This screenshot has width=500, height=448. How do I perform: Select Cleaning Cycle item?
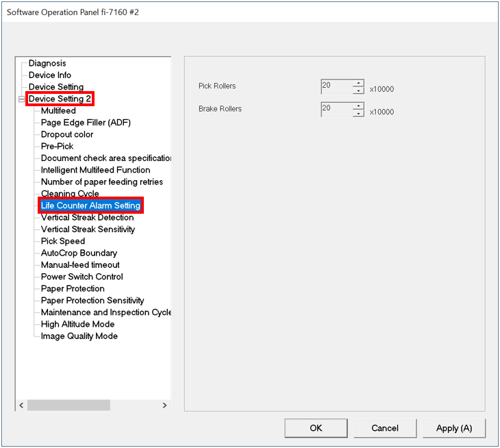70,193
